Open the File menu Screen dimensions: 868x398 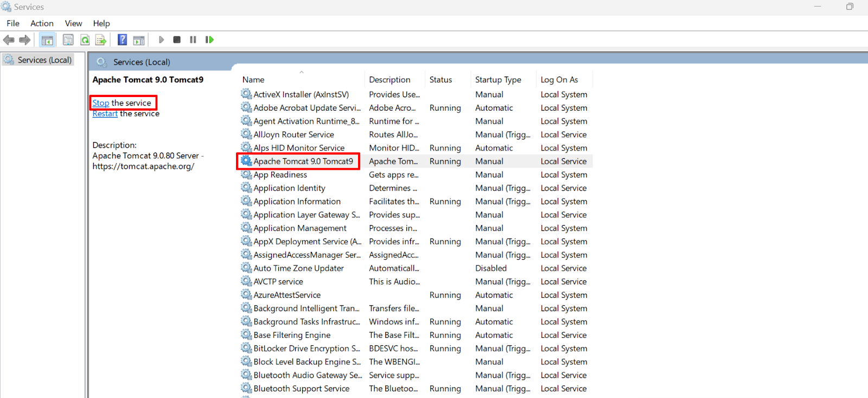13,23
